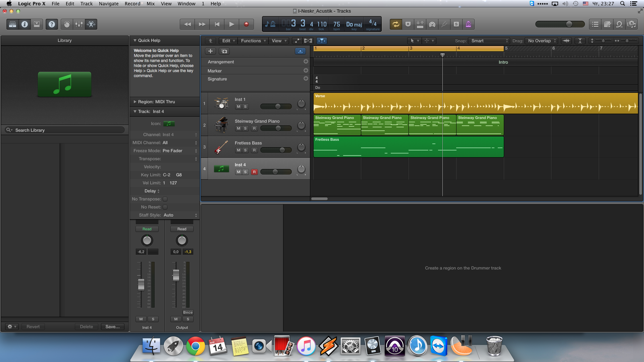Solo the Fretless Bass track

click(x=246, y=150)
